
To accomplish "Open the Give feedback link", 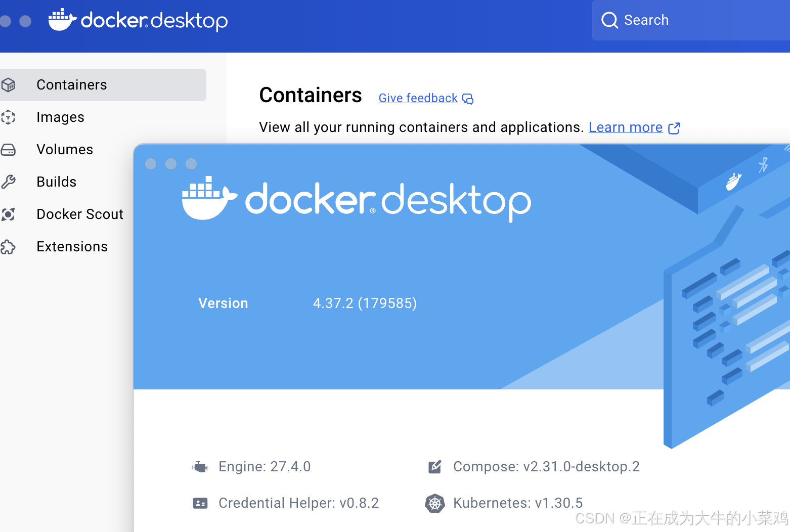I will tap(418, 98).
